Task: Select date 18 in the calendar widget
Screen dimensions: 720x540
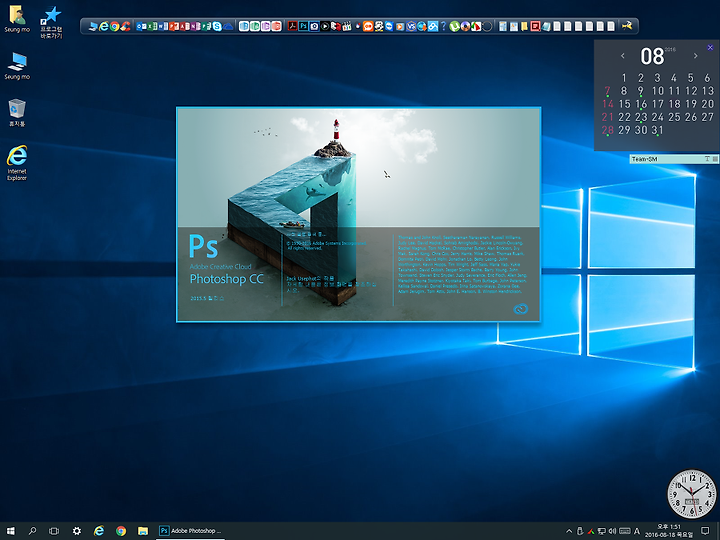Action: click(x=675, y=104)
